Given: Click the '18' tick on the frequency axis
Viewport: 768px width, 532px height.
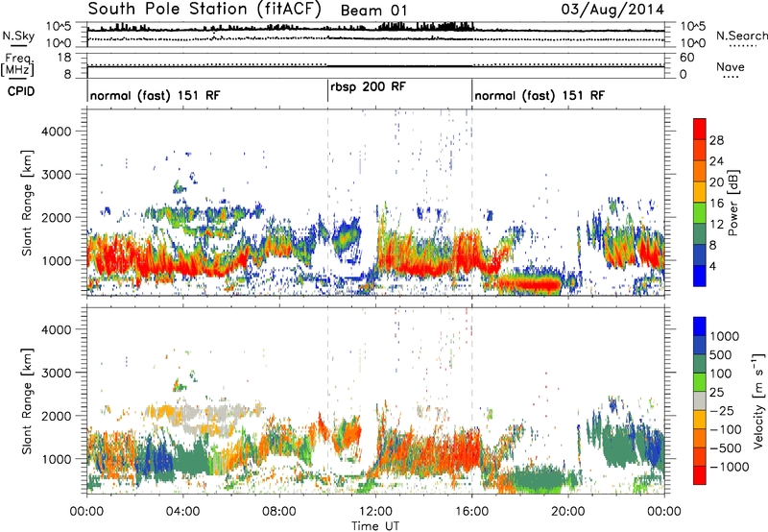Looking at the screenshot, I should pos(64,58).
